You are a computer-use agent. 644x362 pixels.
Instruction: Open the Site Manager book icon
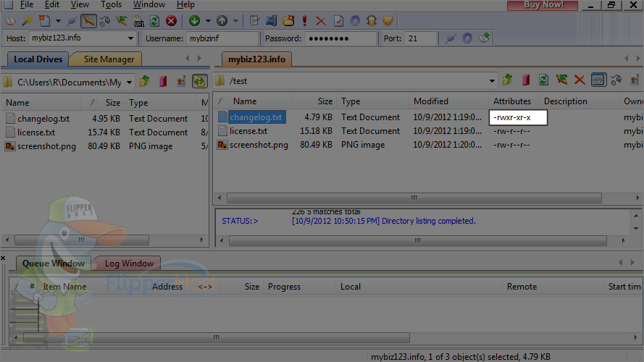coord(10,20)
